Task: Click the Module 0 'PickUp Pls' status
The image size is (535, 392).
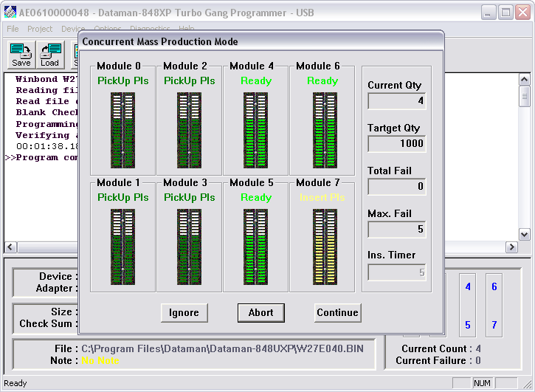Action: (x=122, y=81)
